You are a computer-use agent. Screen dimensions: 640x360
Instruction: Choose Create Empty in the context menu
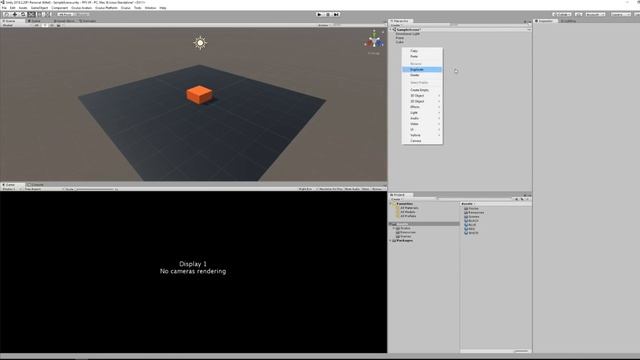coord(422,90)
